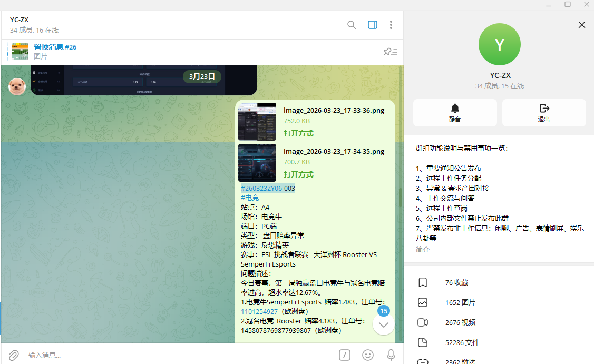Screen dimensions: 594x364
Task: Click the leave group button
Action: click(x=544, y=113)
